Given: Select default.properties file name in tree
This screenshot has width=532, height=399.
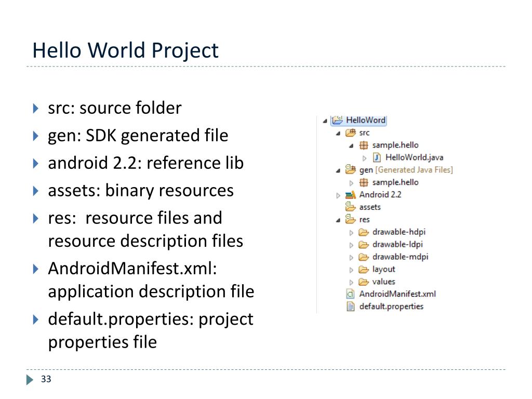Looking at the screenshot, I should [x=391, y=307].
